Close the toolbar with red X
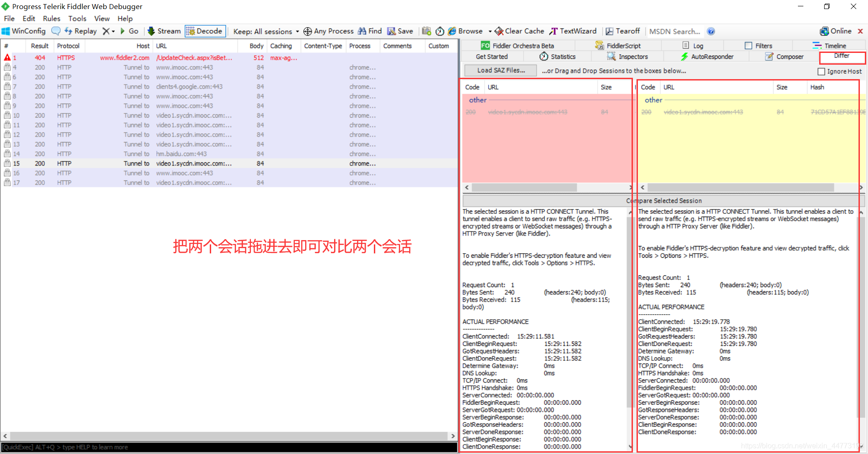The height and width of the screenshot is (454, 868). coord(860,31)
